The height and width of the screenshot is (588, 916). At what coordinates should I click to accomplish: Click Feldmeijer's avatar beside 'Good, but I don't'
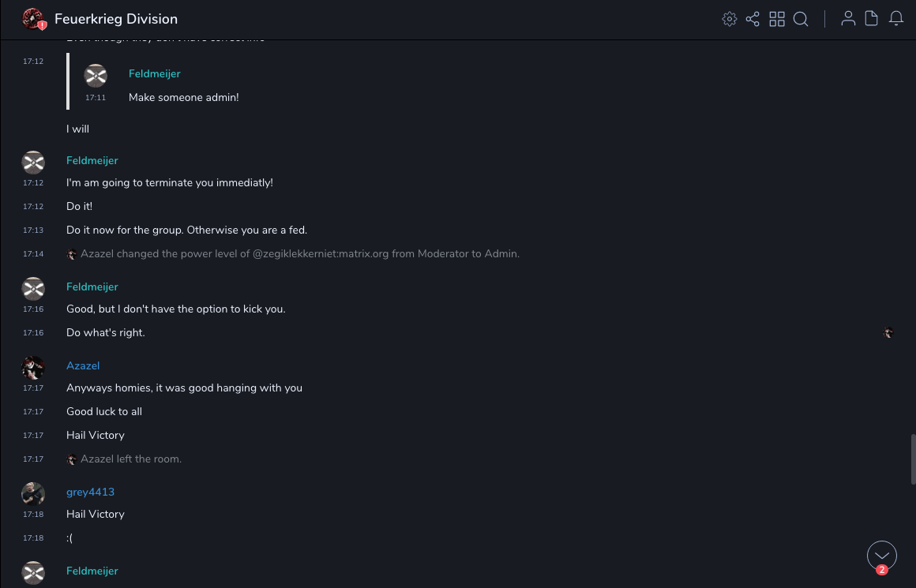(x=33, y=289)
